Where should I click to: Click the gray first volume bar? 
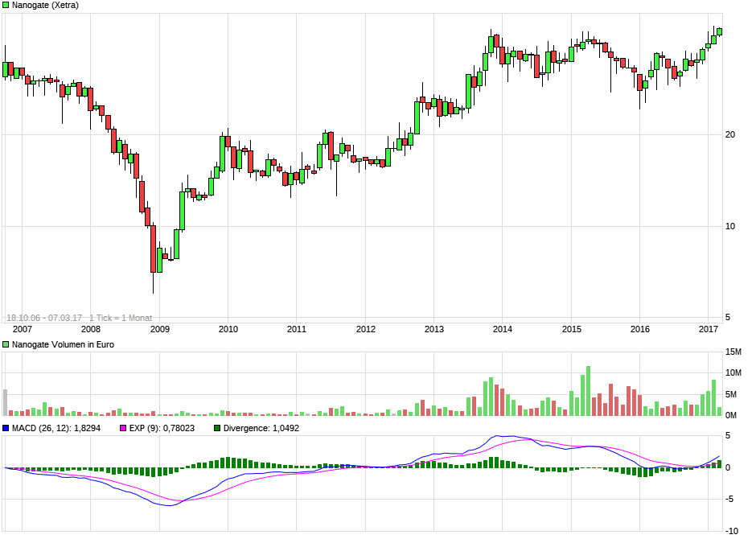[x=6, y=402]
